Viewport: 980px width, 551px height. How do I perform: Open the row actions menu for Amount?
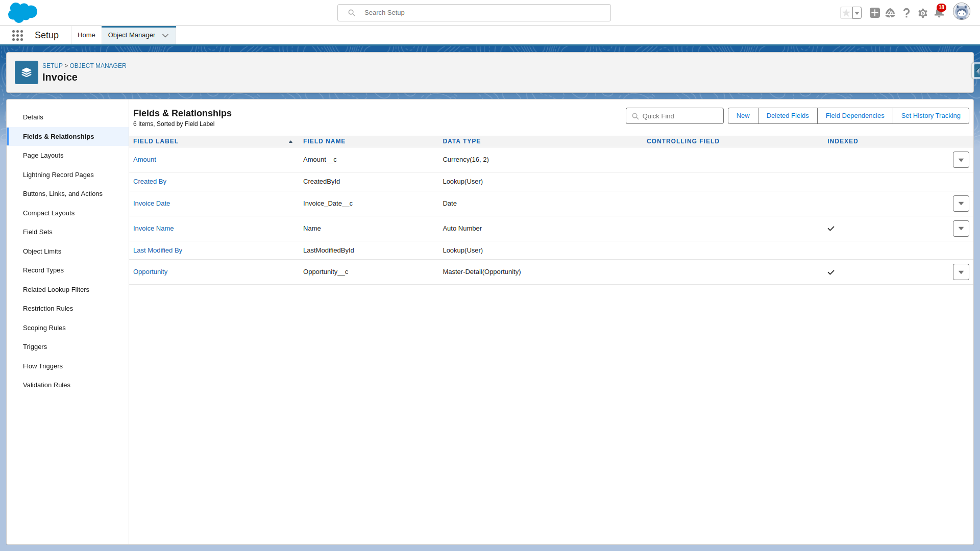pyautogui.click(x=961, y=159)
